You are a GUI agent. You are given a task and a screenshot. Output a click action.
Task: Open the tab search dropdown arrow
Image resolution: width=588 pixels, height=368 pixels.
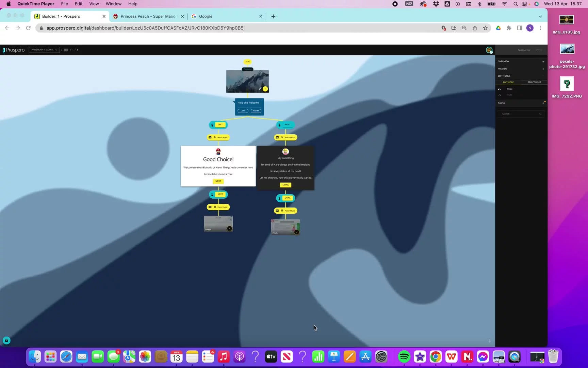coord(540,16)
